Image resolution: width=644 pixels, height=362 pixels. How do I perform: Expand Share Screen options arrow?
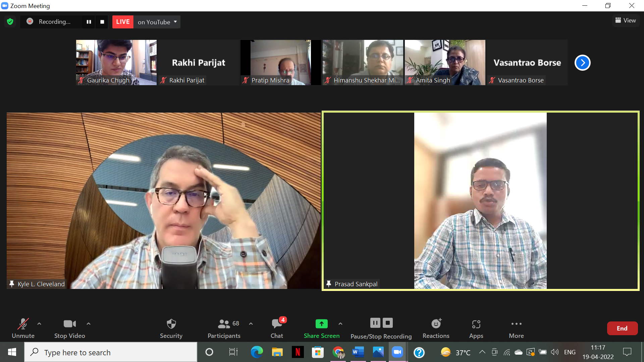coord(340,324)
